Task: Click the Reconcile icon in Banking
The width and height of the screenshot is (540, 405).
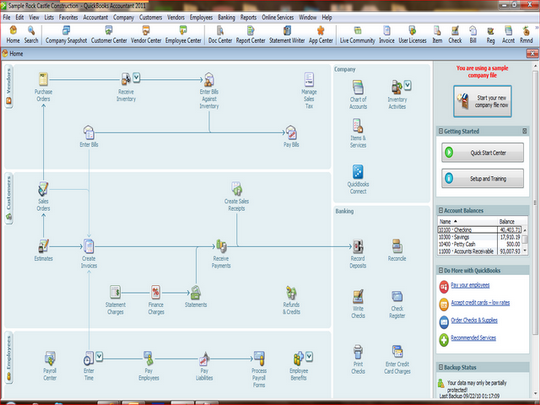Action: (397, 246)
